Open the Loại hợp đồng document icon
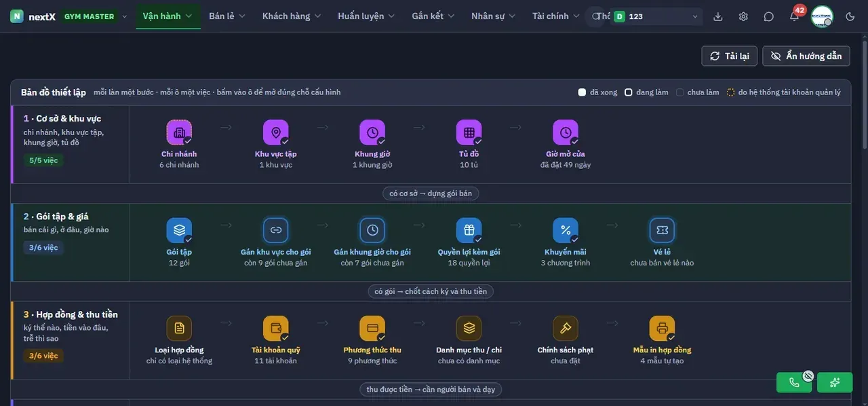The height and width of the screenshot is (406, 868). pos(179,328)
